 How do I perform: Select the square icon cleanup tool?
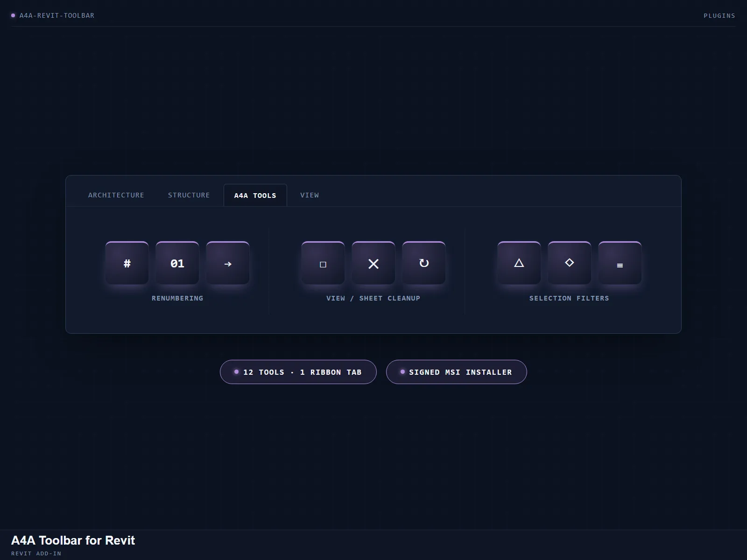(x=323, y=263)
